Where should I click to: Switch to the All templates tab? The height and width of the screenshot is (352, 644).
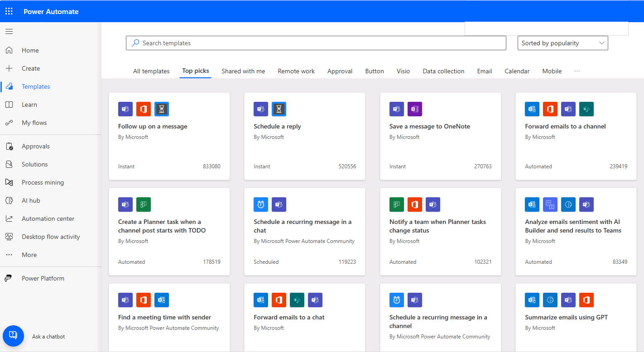coord(151,71)
